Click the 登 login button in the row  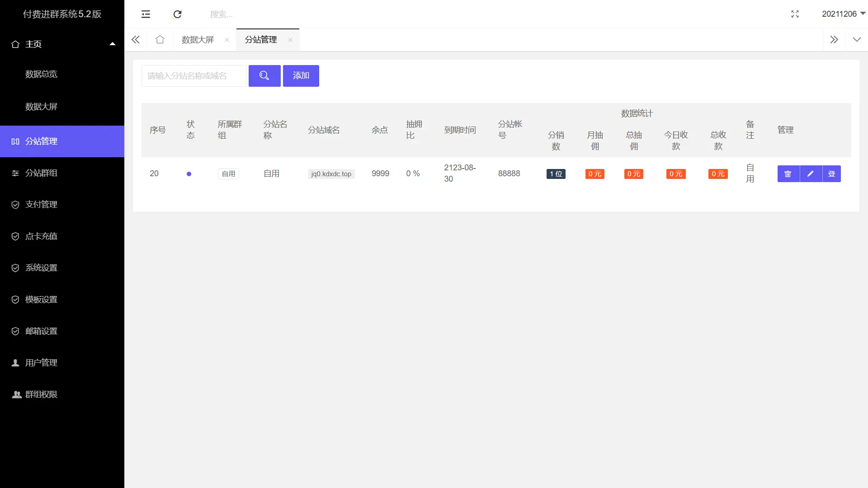(831, 174)
